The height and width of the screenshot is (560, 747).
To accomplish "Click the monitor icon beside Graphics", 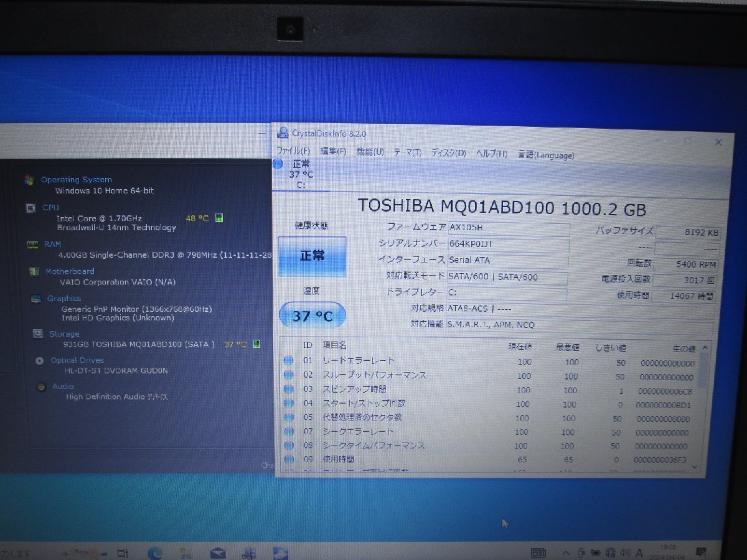I will click(x=36, y=299).
